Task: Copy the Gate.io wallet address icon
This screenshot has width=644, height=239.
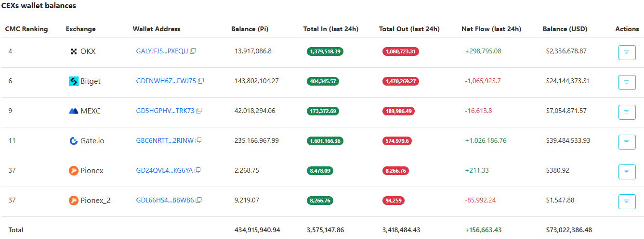Action: [198, 140]
